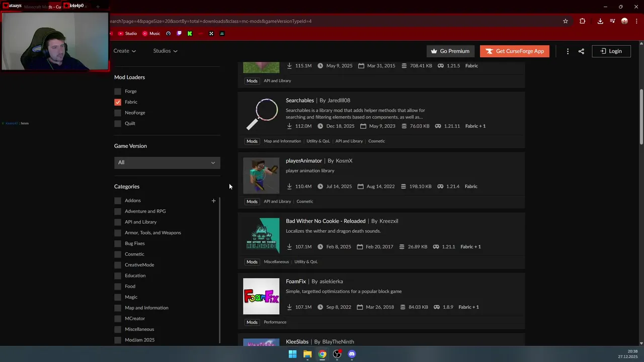The image size is (644, 362).
Task: Check the ModJam 2025 category box
Action: 118,340
